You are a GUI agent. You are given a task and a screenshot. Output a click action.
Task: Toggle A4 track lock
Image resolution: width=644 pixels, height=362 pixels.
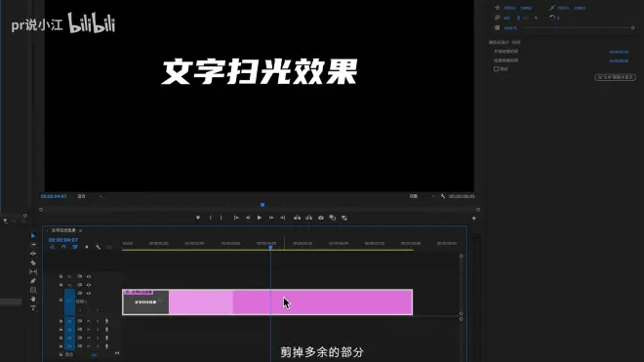point(60,346)
